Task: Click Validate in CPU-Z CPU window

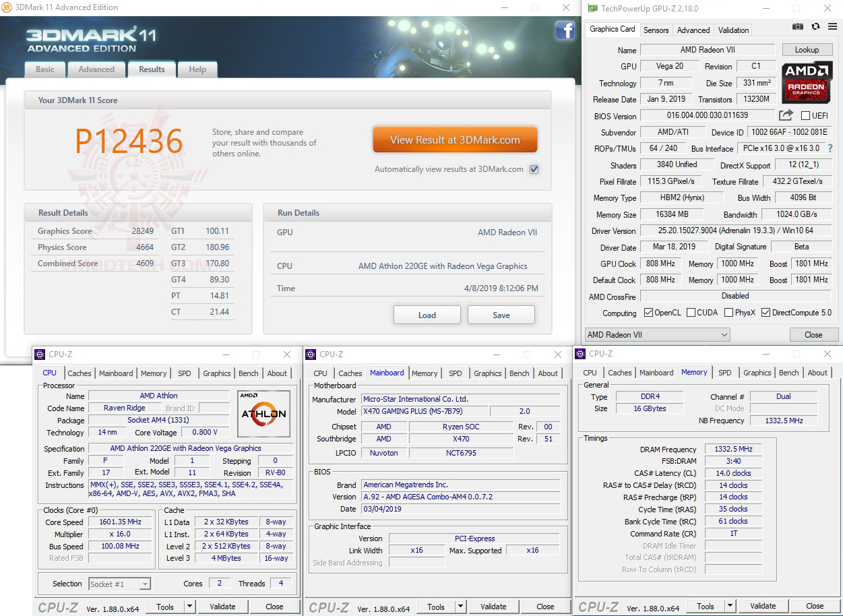Action: click(x=222, y=607)
